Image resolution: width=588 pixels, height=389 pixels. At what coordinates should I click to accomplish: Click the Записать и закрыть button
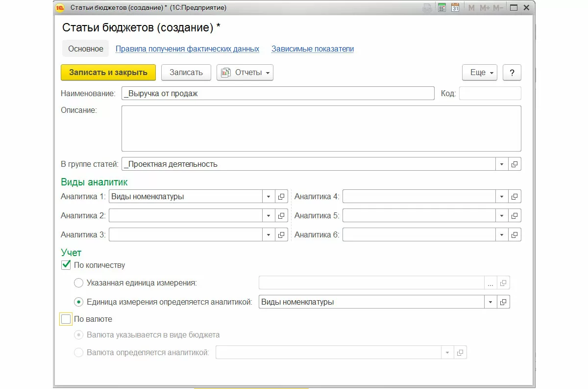(108, 73)
